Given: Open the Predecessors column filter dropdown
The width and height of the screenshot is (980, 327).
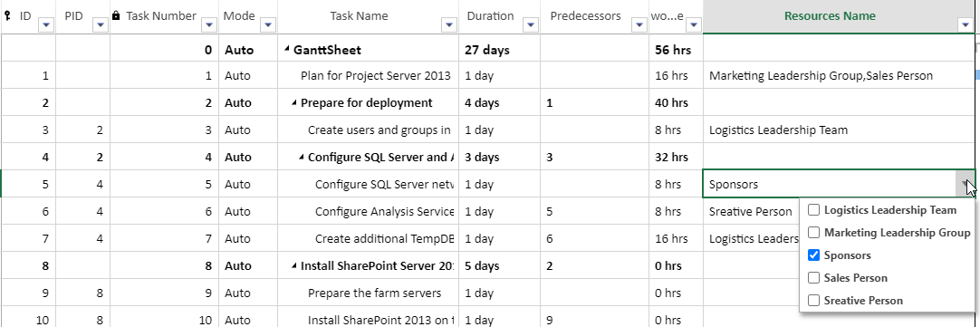Looking at the screenshot, I should 639,24.
